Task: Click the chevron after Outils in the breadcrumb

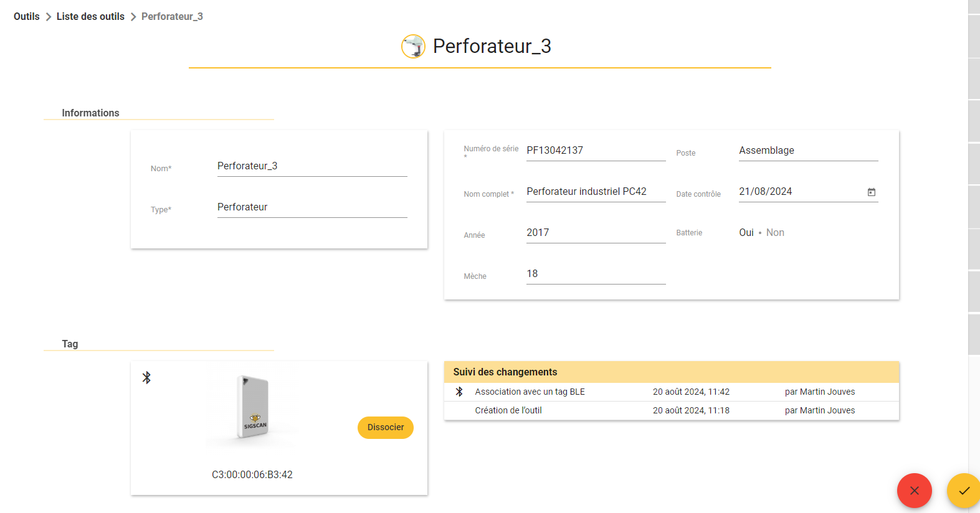Action: click(x=48, y=17)
